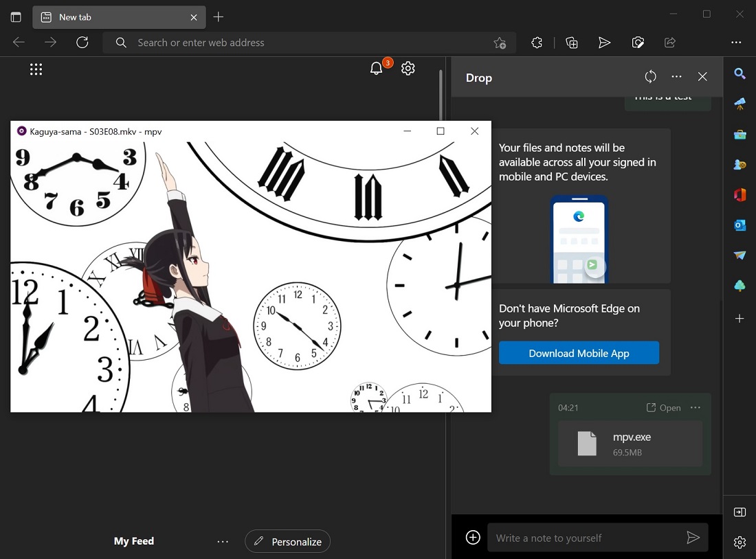Open Search from the Edge sidebar
Screen dimensions: 756x559
(x=740, y=73)
